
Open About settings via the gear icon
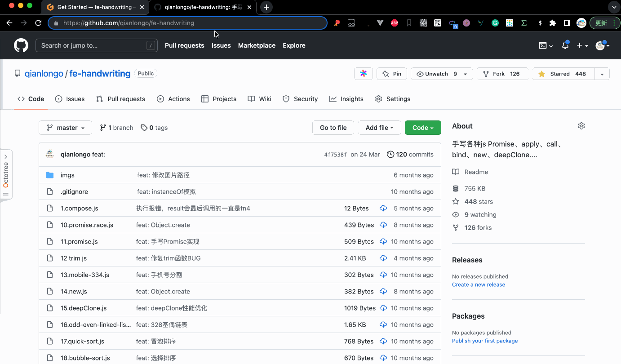[581, 126]
